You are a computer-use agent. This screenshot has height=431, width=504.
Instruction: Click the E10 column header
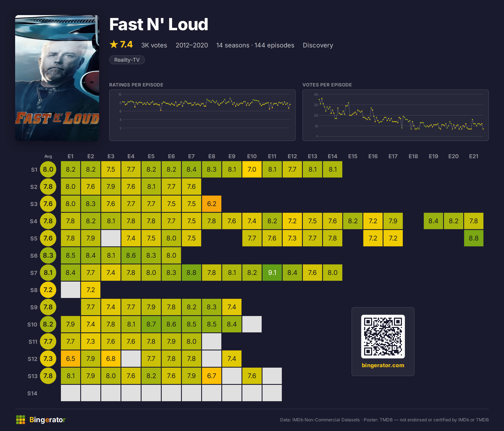(x=252, y=156)
